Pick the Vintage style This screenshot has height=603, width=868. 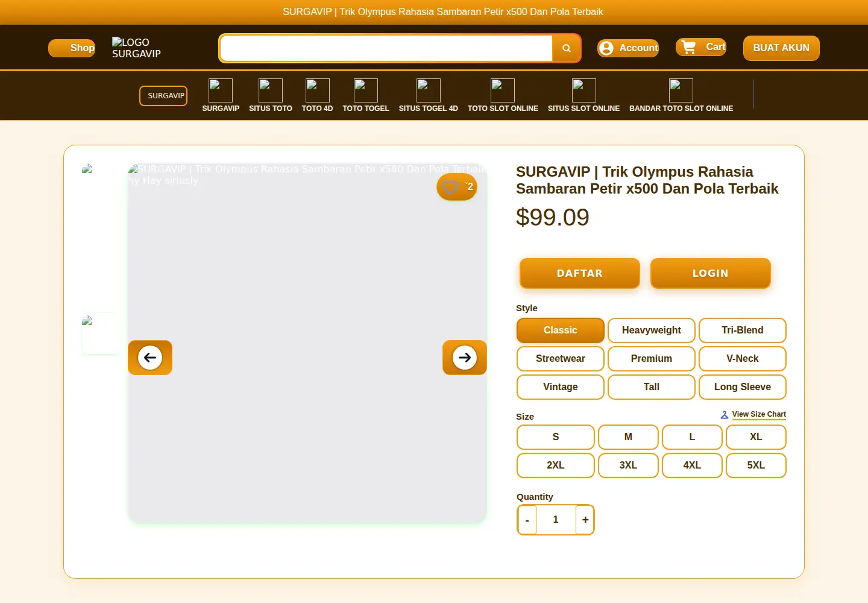(561, 387)
